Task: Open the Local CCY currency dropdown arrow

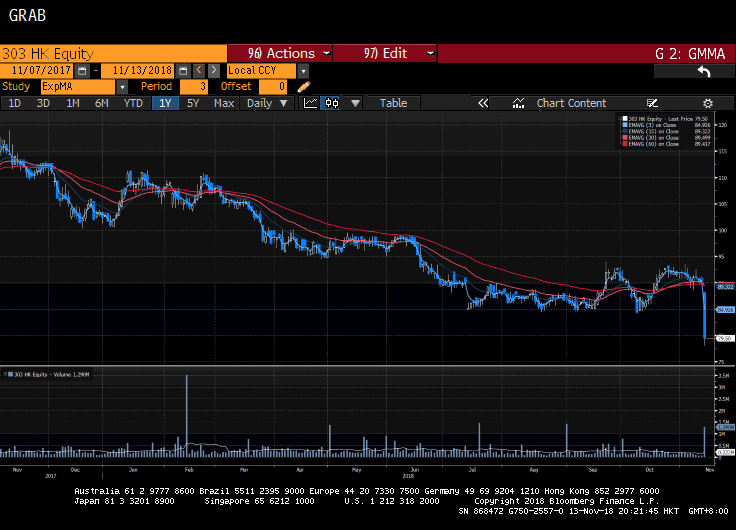Action: pyautogui.click(x=303, y=71)
